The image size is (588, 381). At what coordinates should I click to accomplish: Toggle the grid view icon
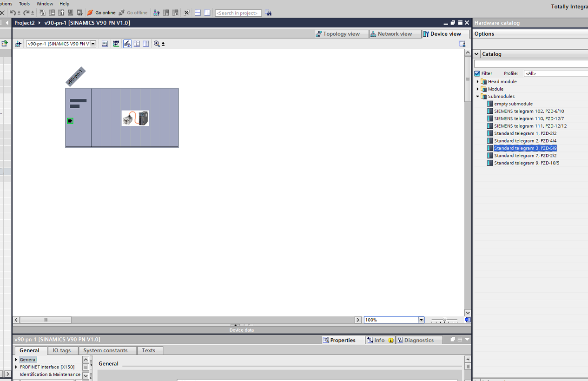point(137,44)
